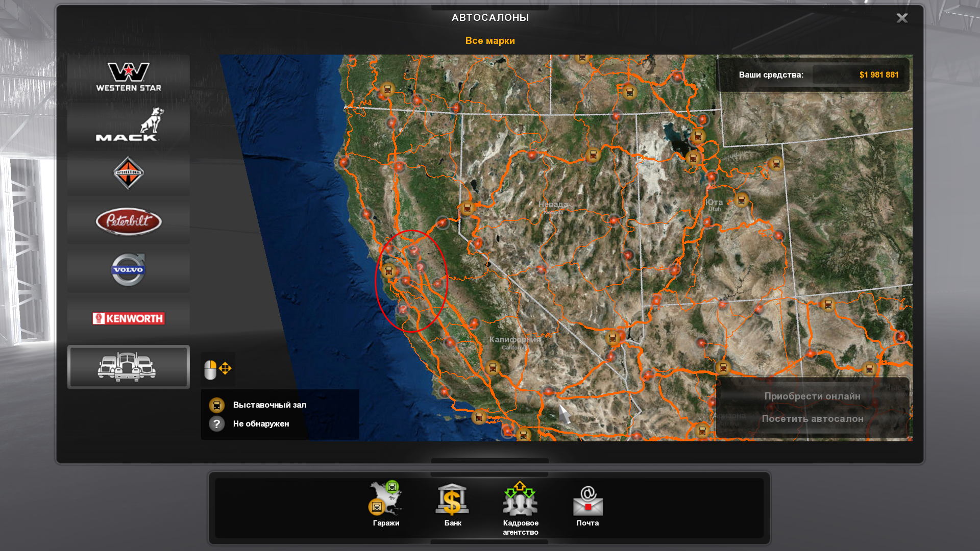Click the Приобрести онлайн button
The width and height of the screenshot is (980, 551).
coord(812,396)
